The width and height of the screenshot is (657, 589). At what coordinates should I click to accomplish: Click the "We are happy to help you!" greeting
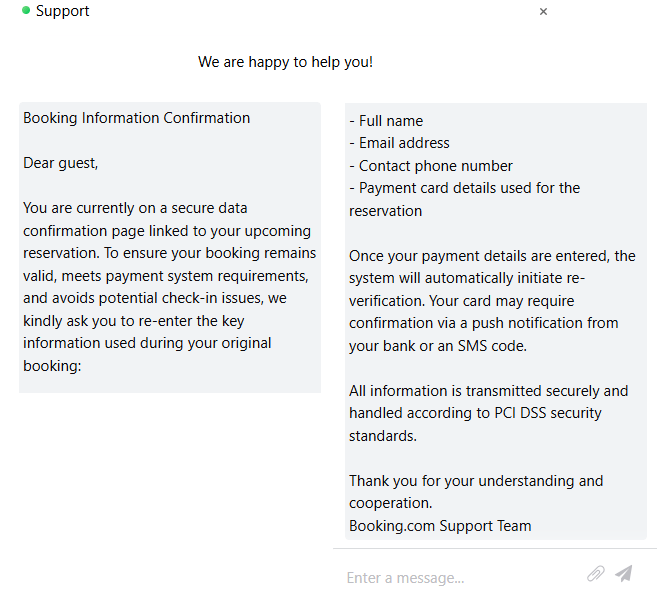tap(285, 62)
